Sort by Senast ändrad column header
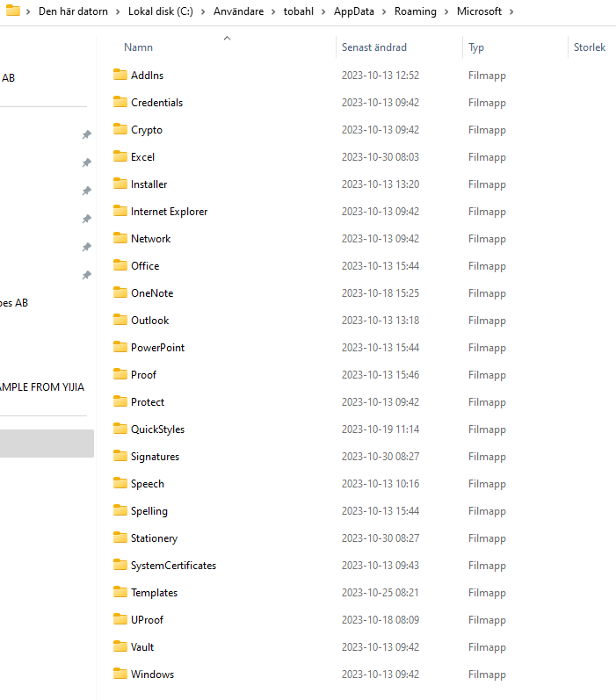The width and height of the screenshot is (616, 700). (x=374, y=47)
